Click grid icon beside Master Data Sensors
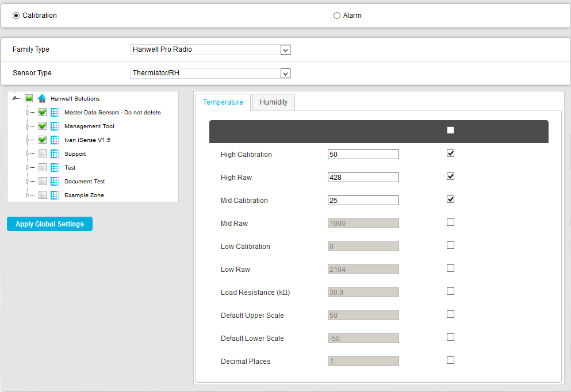Screen dimensions: 571x392 point(55,113)
